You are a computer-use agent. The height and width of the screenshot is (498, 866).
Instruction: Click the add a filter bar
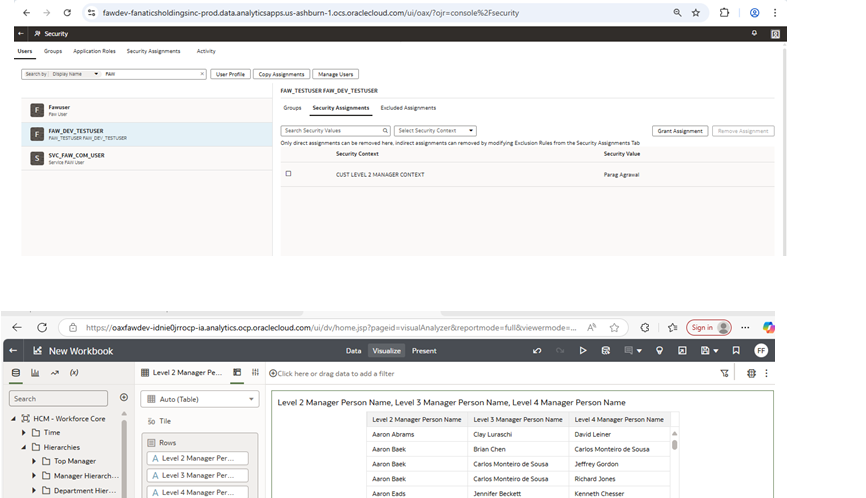click(x=336, y=373)
